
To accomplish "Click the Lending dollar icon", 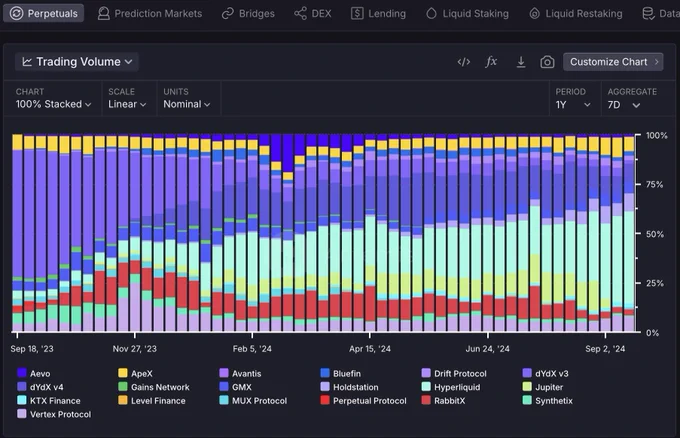I will point(357,13).
